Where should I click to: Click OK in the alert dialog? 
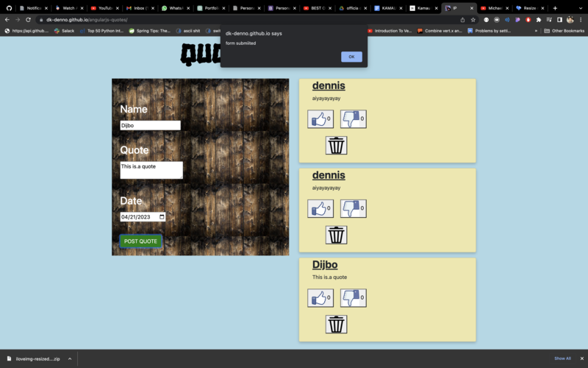351,57
